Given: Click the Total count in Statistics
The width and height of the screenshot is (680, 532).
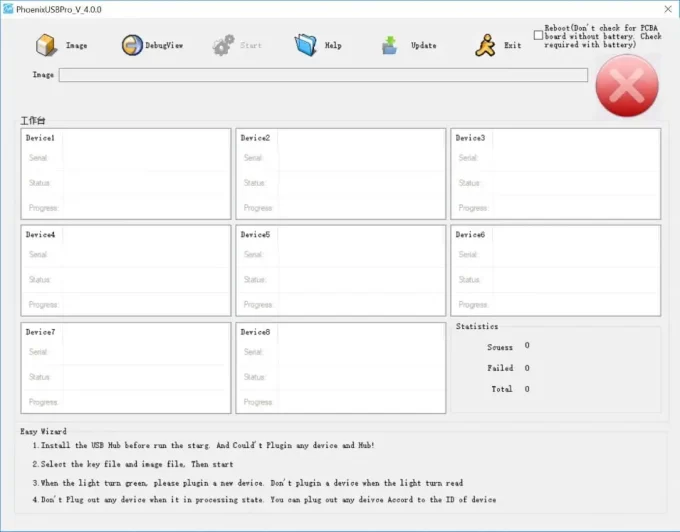Looking at the screenshot, I should [x=527, y=389].
